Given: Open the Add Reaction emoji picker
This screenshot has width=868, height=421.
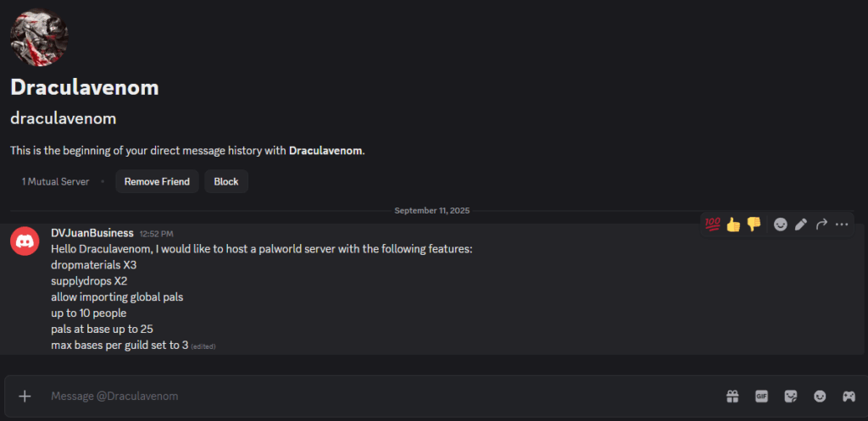Looking at the screenshot, I should click(x=781, y=224).
